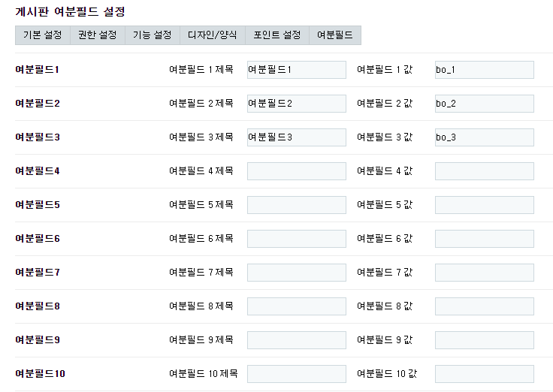This screenshot has width=553, height=392.
Task: Go to the 기능 설정 tab
Action: point(152,35)
